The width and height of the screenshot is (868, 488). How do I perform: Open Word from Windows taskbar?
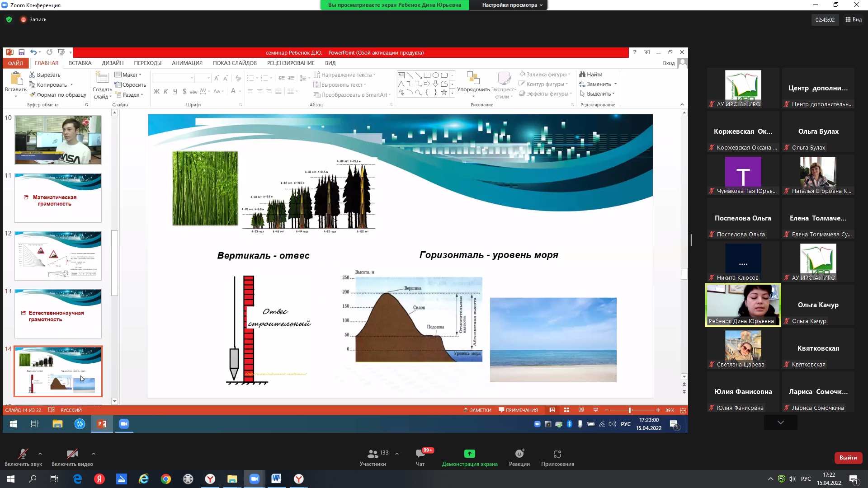pos(276,479)
